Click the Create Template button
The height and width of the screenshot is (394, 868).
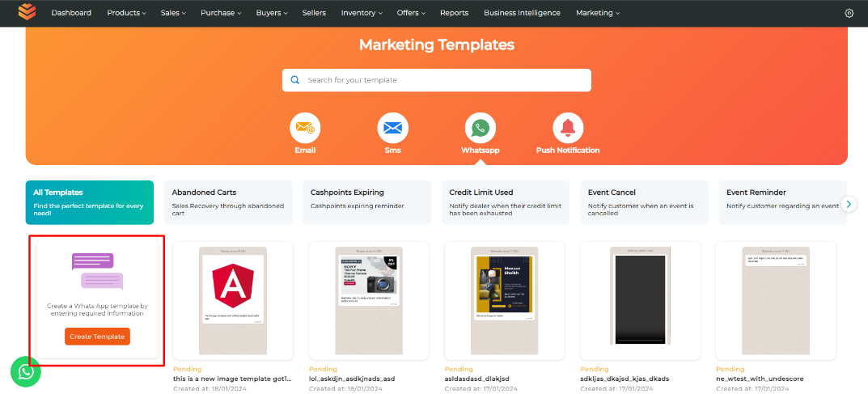point(97,337)
